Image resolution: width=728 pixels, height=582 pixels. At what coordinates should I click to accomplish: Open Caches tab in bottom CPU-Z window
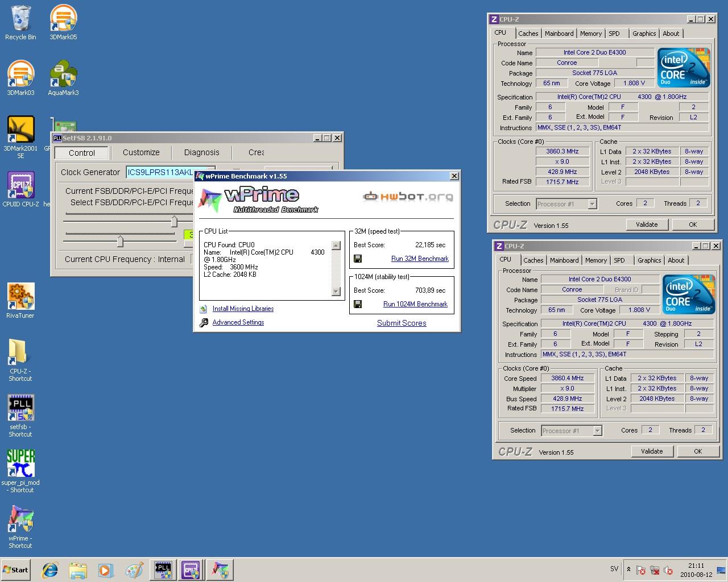coord(533,260)
